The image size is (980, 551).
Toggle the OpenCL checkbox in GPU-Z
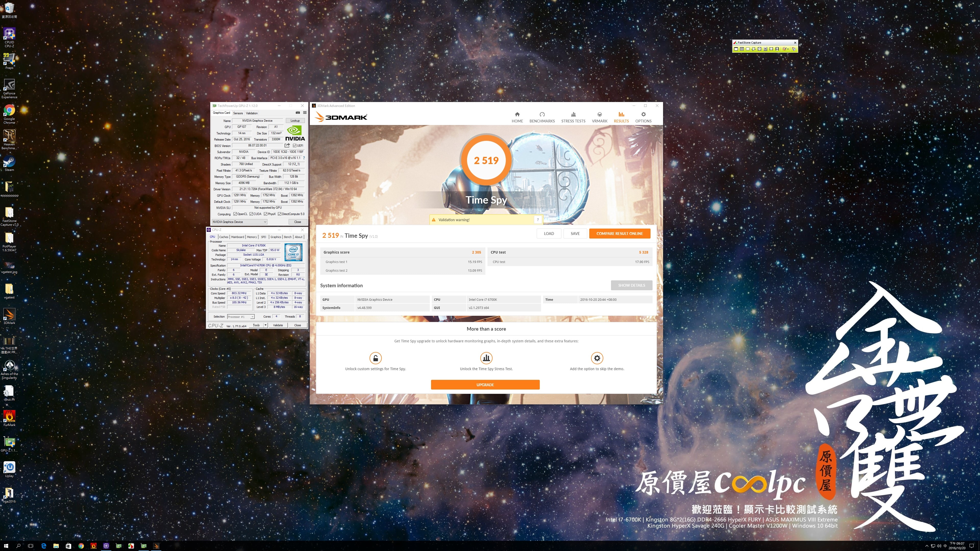pos(235,214)
